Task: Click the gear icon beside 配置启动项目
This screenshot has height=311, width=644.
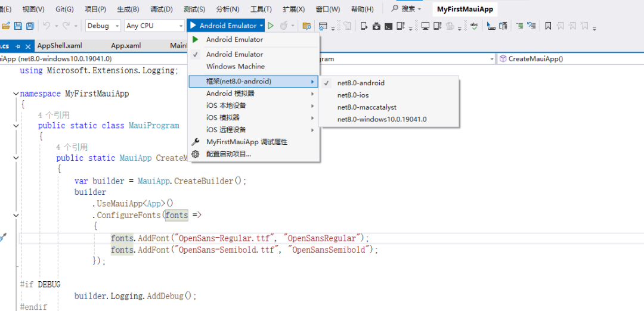Action: pyautogui.click(x=196, y=154)
